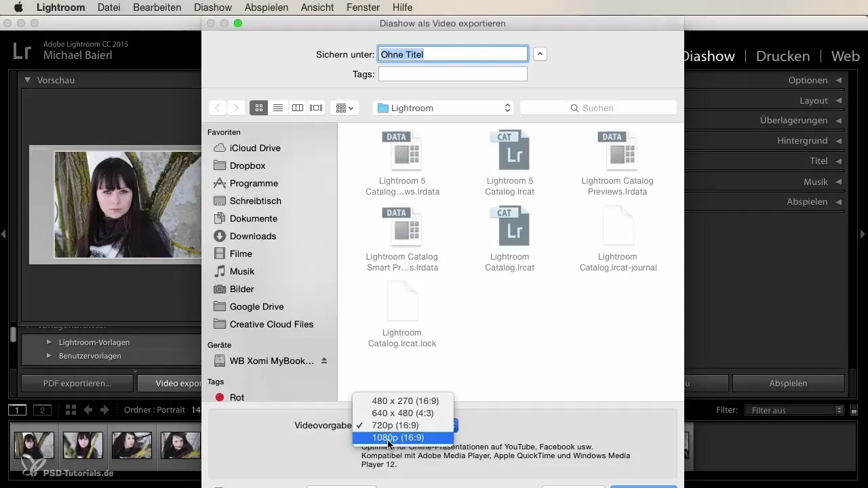The image size is (868, 488).
Task: Open the Diashow menu in menu bar
Action: coord(213,7)
